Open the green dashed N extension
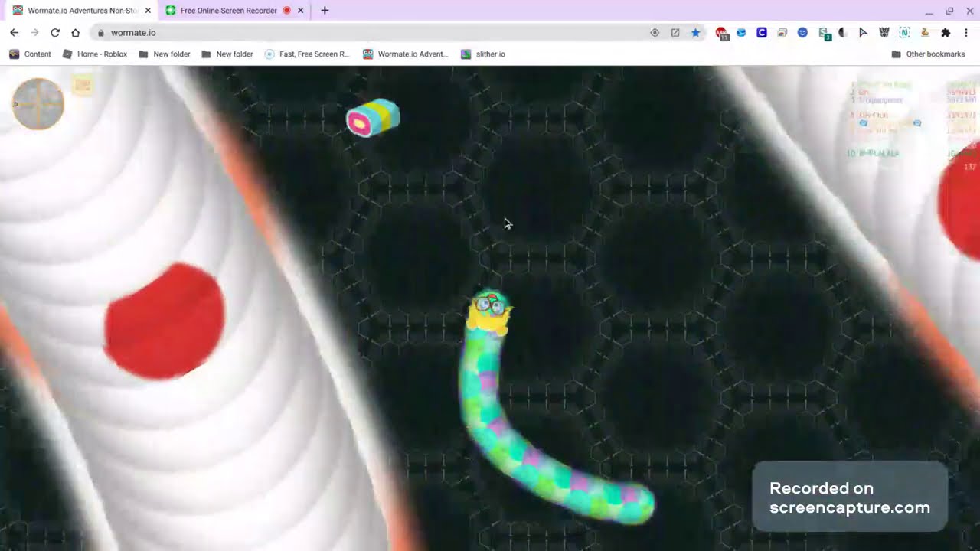This screenshot has width=980, height=551. point(904,33)
